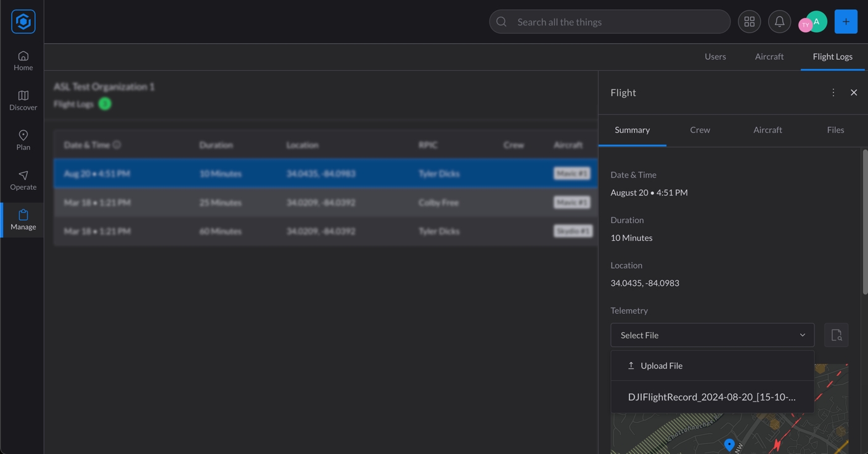868x454 pixels.
Task: Open the Aircraft tab in Flight panel
Action: (x=768, y=130)
